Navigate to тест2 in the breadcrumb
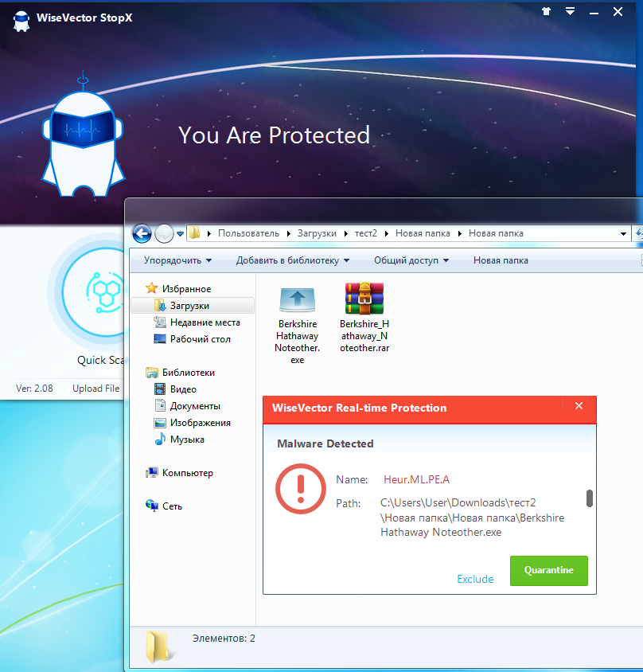This screenshot has width=643, height=672. coord(365,233)
